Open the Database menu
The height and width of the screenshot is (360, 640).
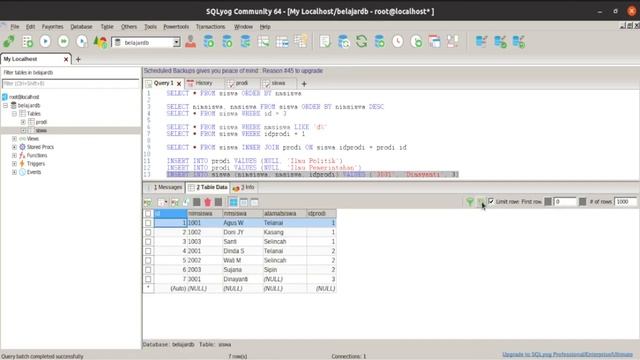tap(81, 27)
